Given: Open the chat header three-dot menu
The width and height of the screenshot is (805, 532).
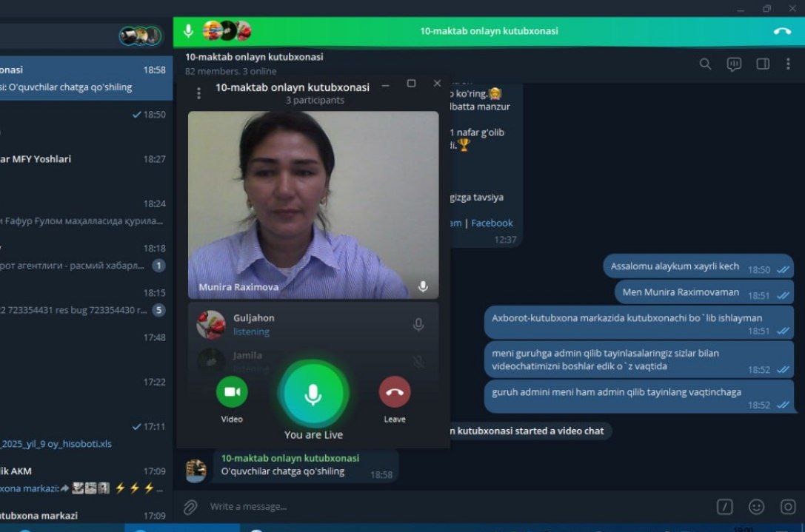Looking at the screenshot, I should click(788, 64).
